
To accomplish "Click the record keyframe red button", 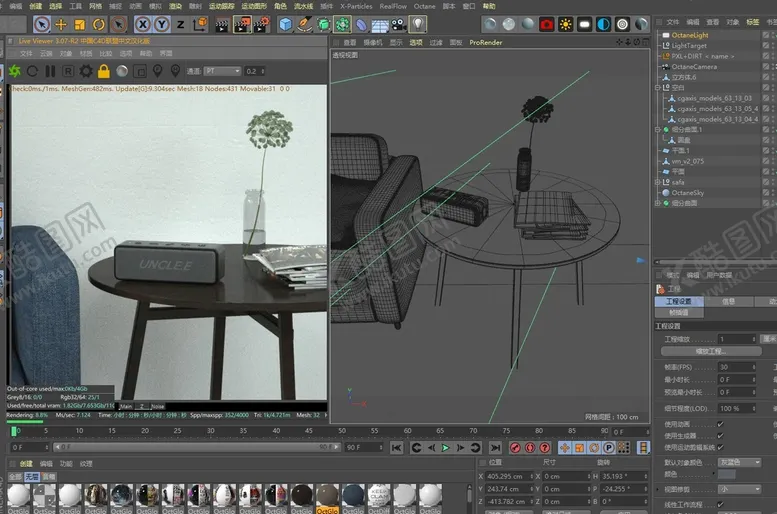I will click(x=515, y=448).
